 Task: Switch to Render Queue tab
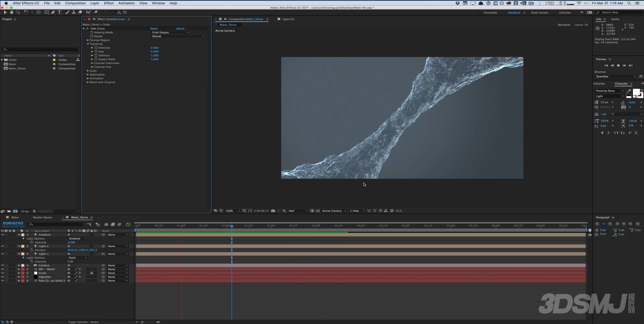[x=43, y=217]
